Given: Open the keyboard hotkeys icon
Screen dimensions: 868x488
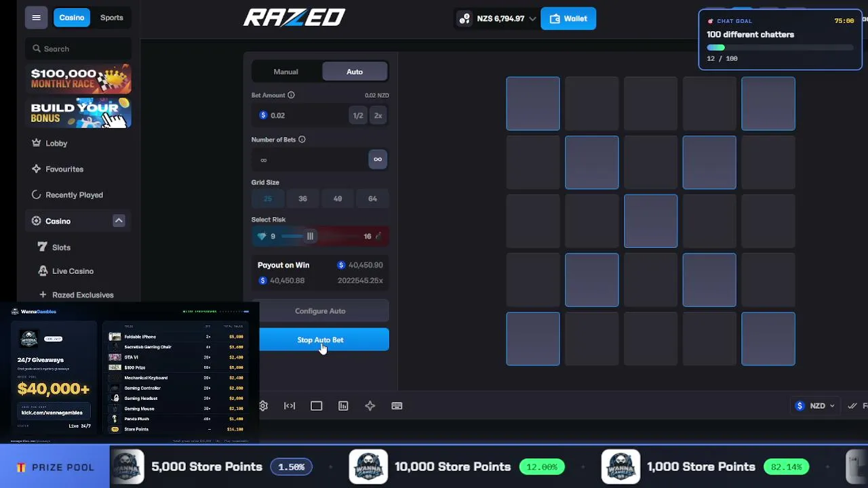Looking at the screenshot, I should tap(397, 406).
